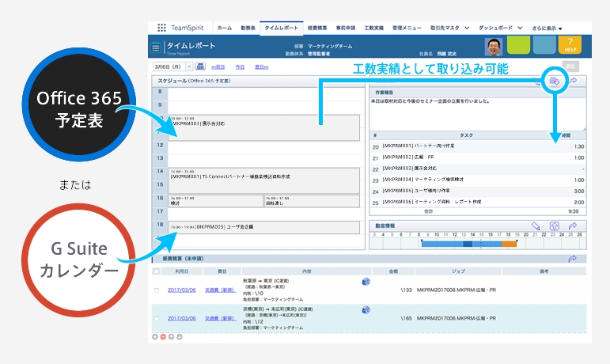Click task row 20 [MKPRM001] パートナー向け作業
This screenshot has width=610, height=364.
[x=478, y=146]
